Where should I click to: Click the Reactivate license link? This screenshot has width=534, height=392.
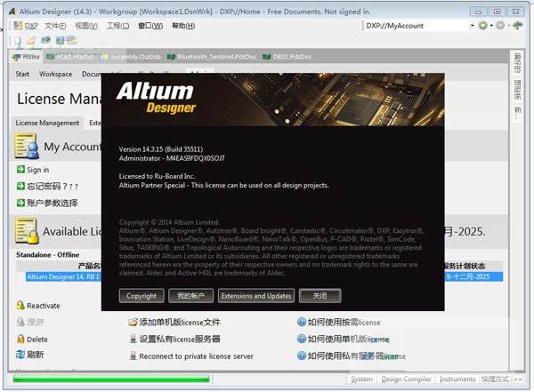tap(44, 306)
